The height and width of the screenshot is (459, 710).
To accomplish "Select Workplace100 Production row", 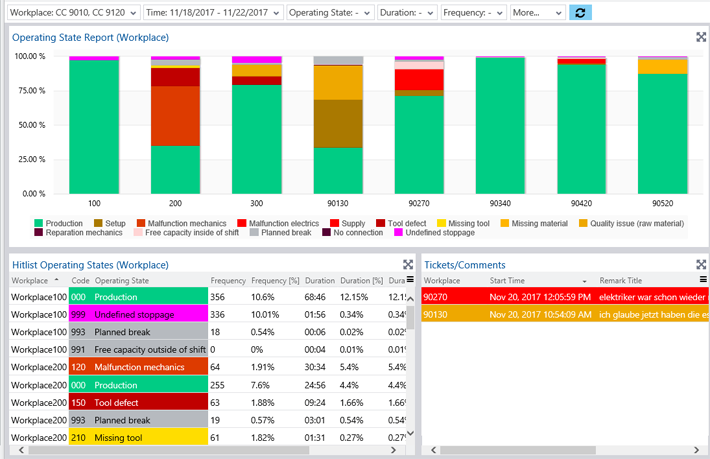I will tap(208, 297).
